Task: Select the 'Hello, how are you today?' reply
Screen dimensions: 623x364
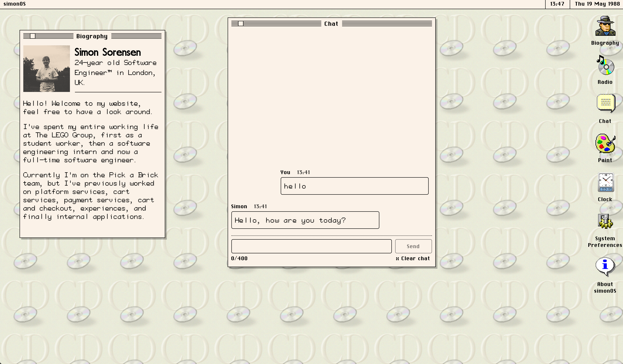Action: (305, 220)
